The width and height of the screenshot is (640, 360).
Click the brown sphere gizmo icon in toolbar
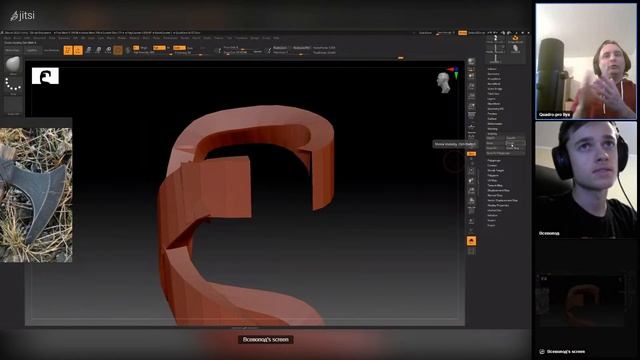click(x=118, y=50)
